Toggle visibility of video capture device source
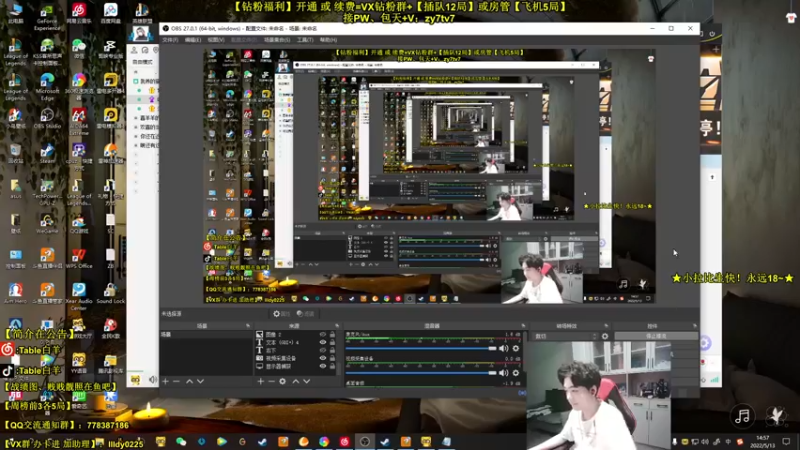Screen dimensions: 800x450 [x=322, y=358]
